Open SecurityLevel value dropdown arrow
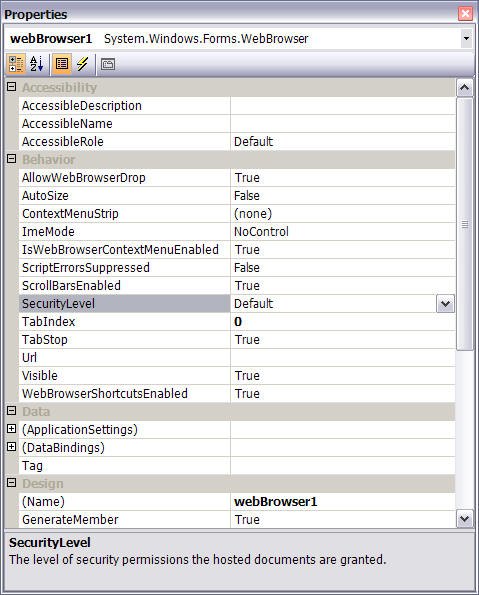 pos(445,304)
